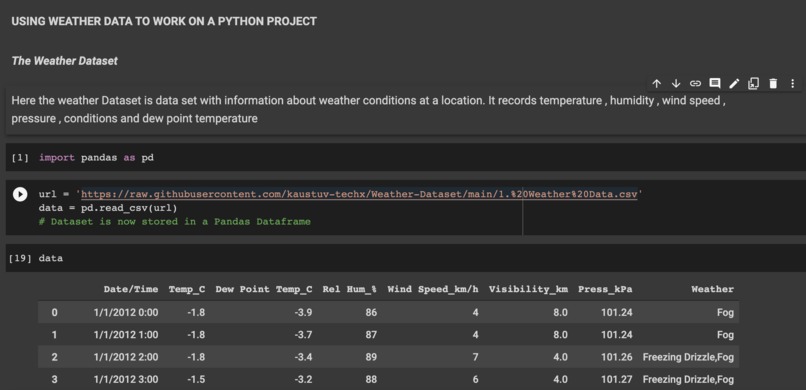
Task: Click the Weather column header
Action: click(712, 289)
